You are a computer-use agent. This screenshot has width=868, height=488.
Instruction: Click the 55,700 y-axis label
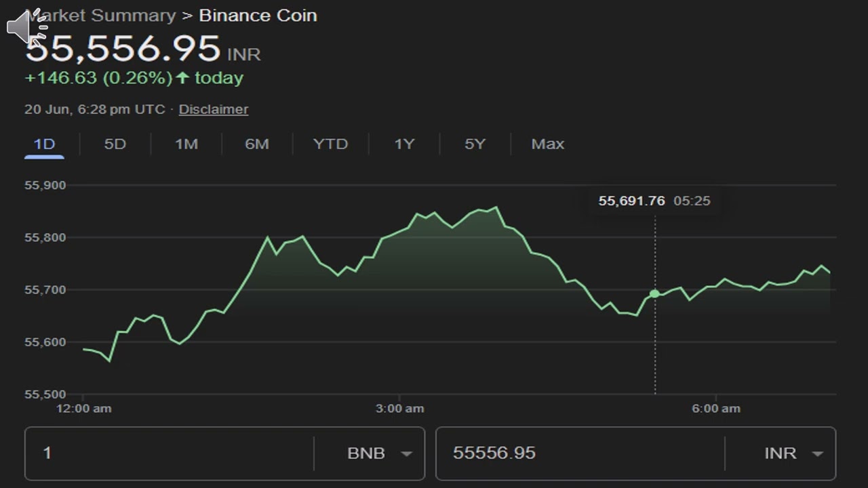[45, 289]
